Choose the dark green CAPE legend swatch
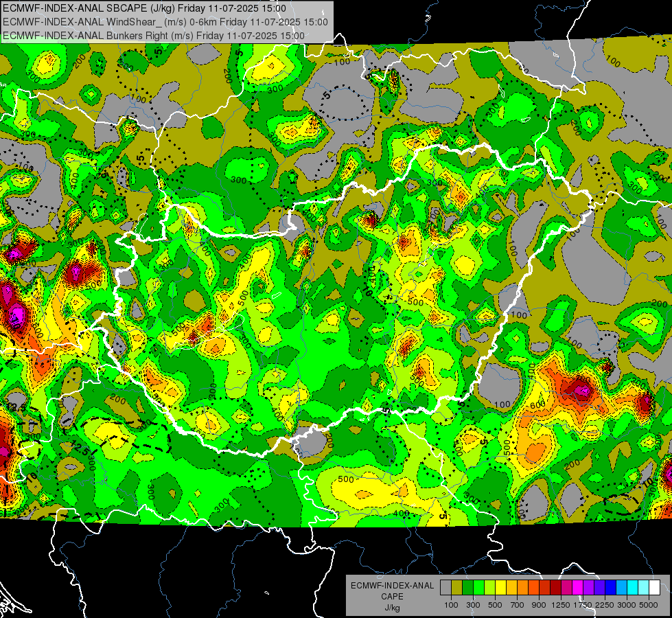 467,588
